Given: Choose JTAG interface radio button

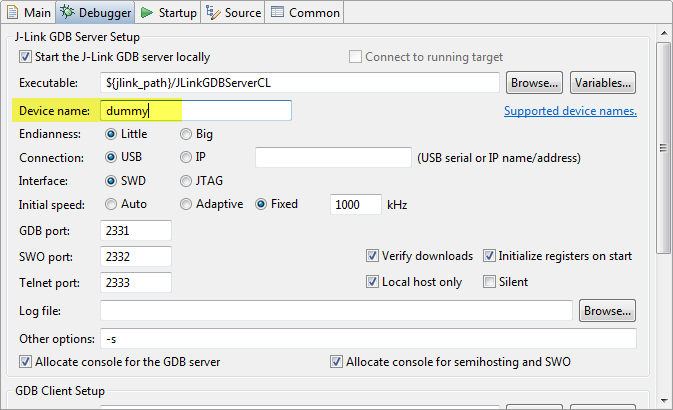Looking at the screenshot, I should 187,181.
